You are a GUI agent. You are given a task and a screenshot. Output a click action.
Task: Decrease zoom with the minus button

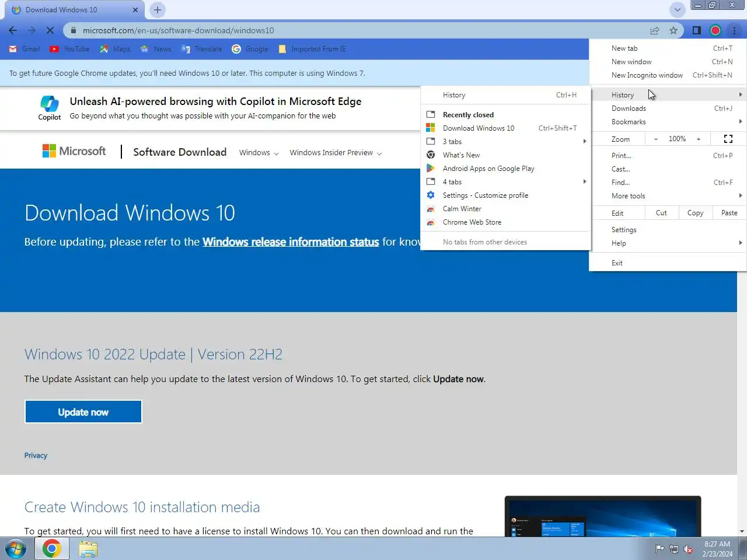coord(656,139)
